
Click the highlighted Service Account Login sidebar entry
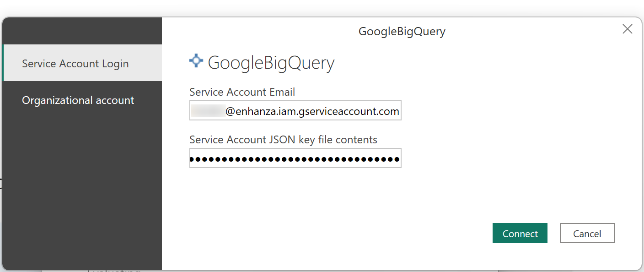pyautogui.click(x=75, y=63)
